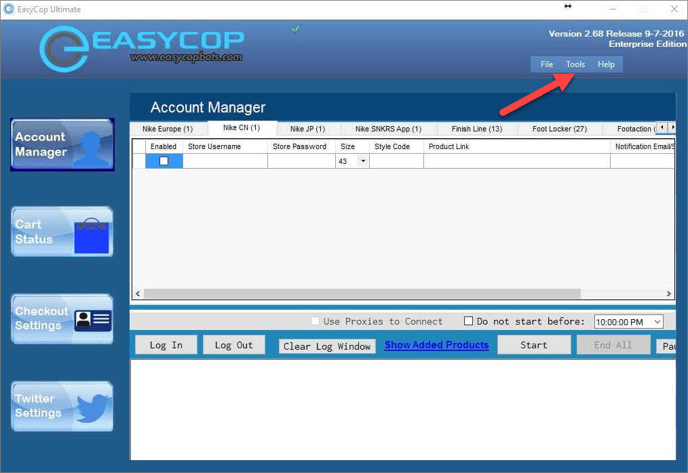Open the File menu
Viewport: 688px width, 473px height.
(547, 64)
